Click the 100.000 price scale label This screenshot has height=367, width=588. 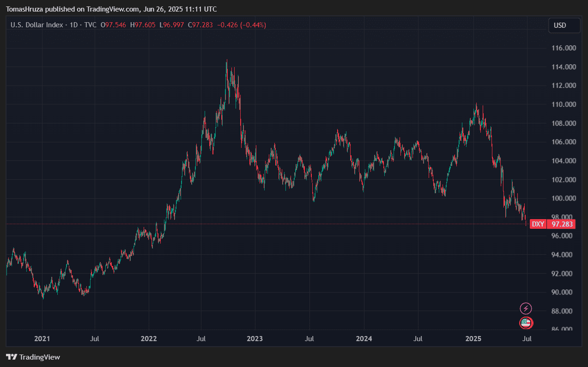click(564, 198)
